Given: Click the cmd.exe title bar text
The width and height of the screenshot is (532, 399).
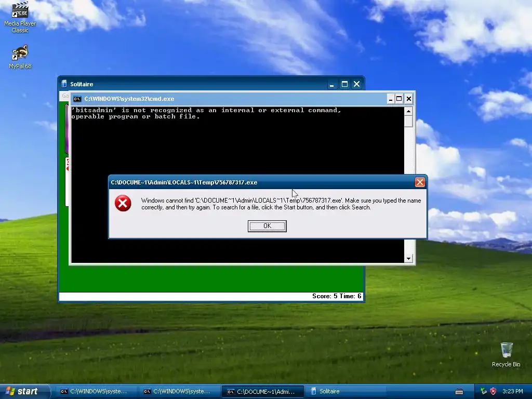Looking at the screenshot, I should point(129,99).
